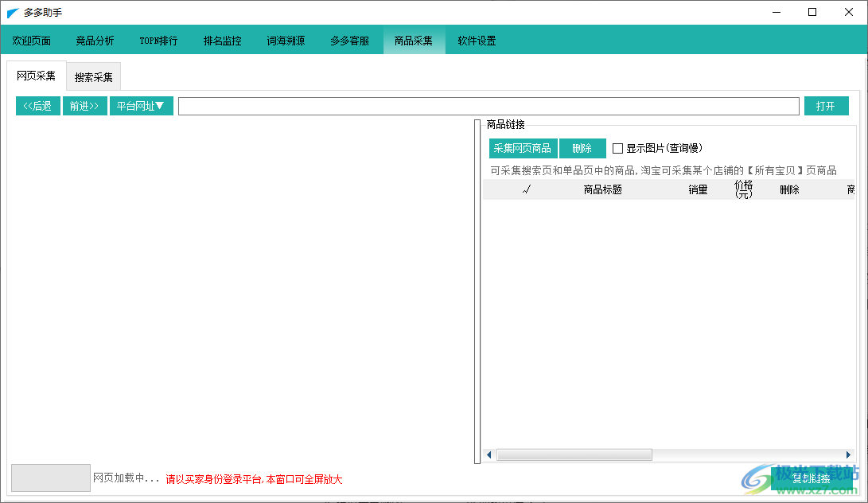
Task: Click the URL address input field
Action: (x=488, y=106)
